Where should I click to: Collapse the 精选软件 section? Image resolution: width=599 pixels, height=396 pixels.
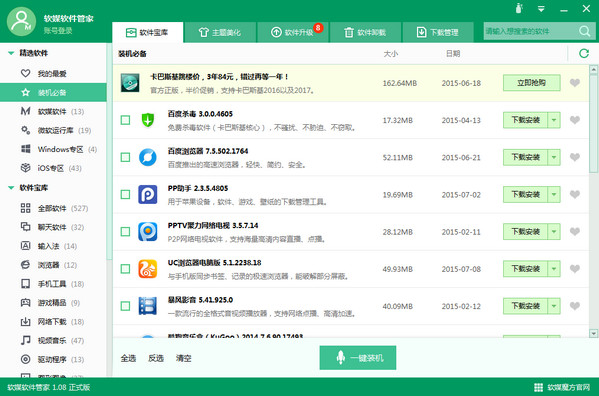click(x=11, y=53)
